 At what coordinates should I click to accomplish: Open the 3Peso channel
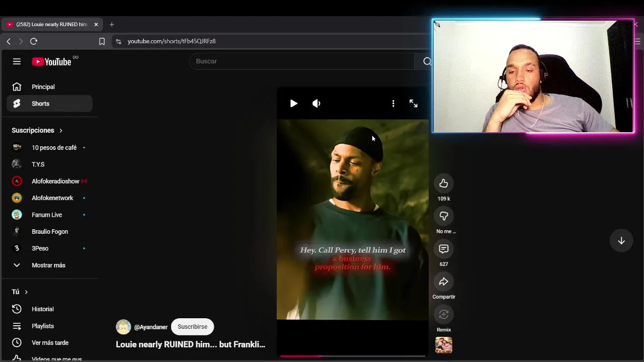(49, 248)
